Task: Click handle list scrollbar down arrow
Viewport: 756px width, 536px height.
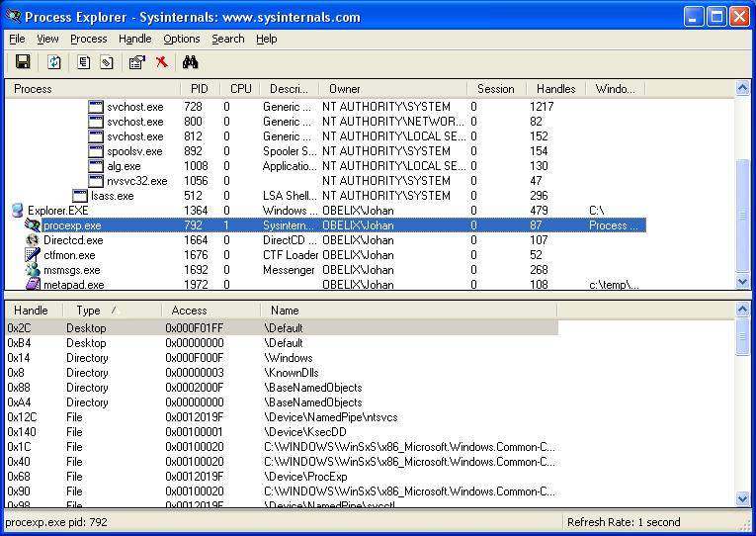Action: [x=742, y=498]
